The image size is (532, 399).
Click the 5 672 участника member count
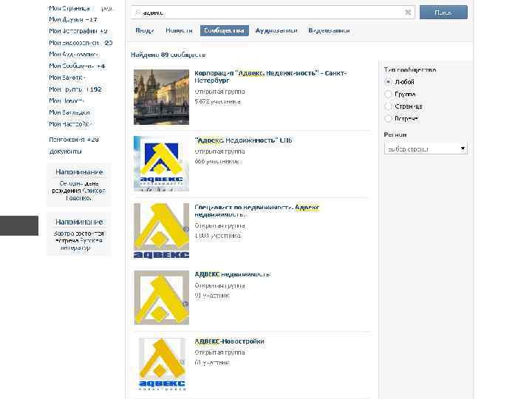coord(218,101)
